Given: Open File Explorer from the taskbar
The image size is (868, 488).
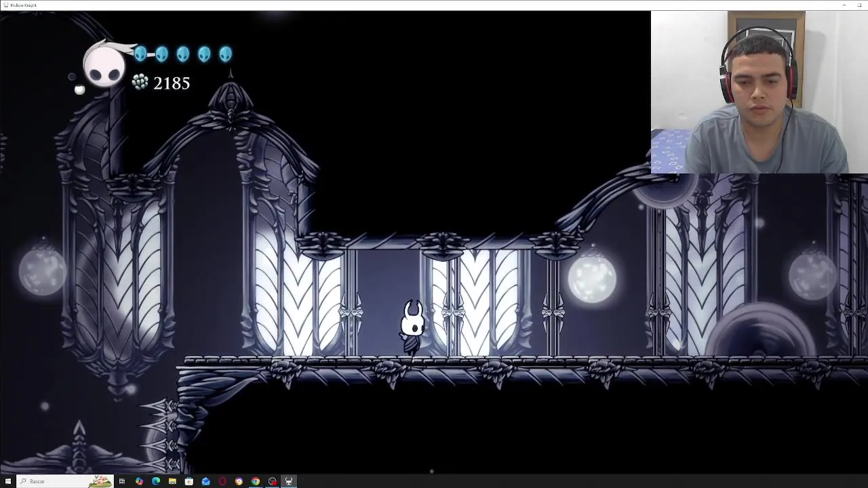Looking at the screenshot, I should pos(172,481).
